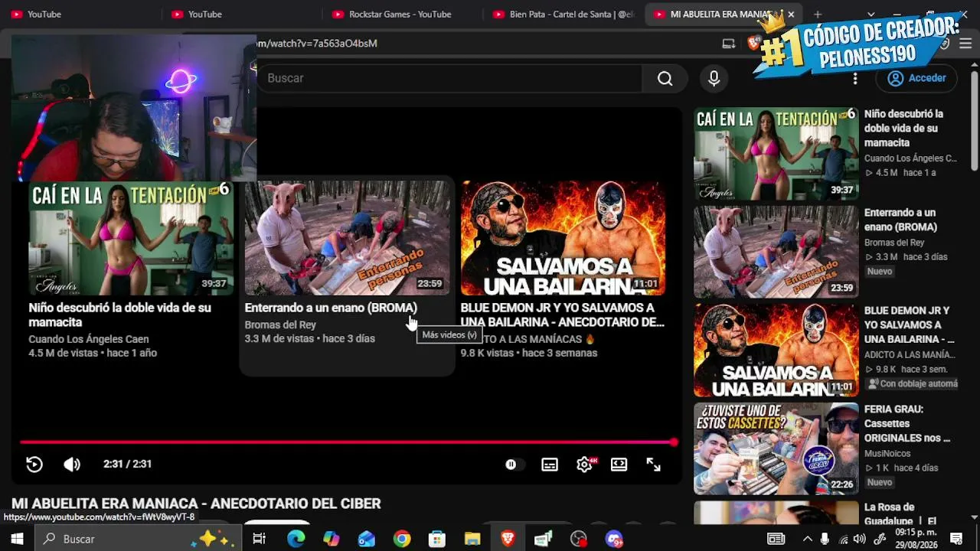Open sidebar title FERIA GRAU: Cassettes ORIGINALES
Viewport: 980px width, 551px height.
click(x=907, y=423)
